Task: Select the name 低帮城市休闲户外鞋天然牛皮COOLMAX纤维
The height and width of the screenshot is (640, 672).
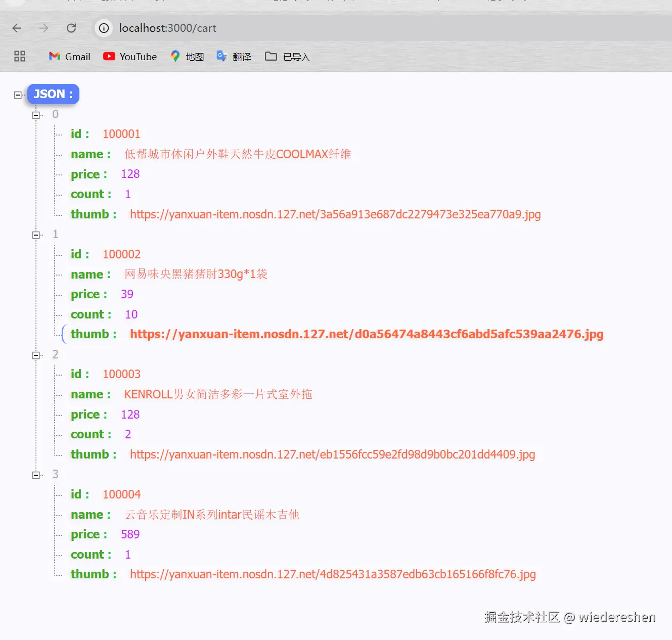Action: 238,154
